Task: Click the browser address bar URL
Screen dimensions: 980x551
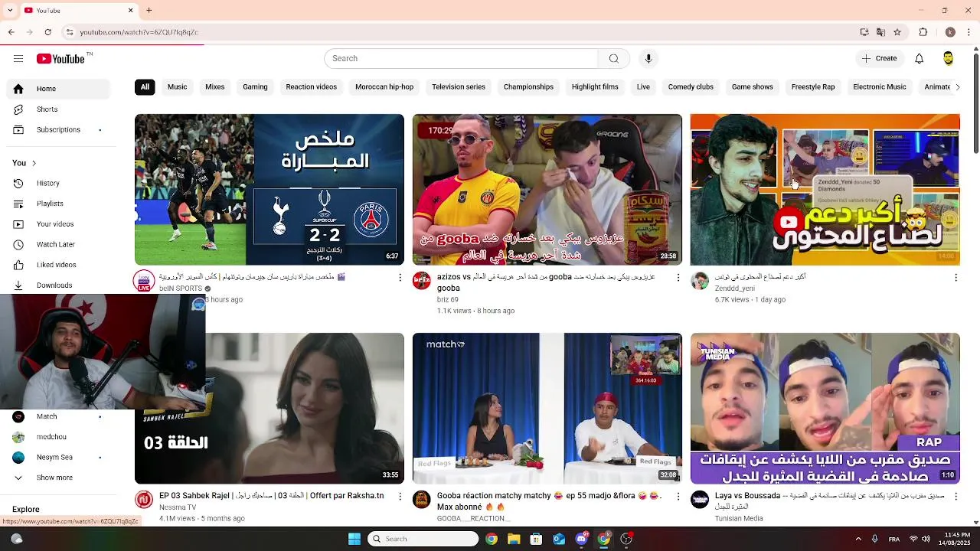Action: coord(139,32)
